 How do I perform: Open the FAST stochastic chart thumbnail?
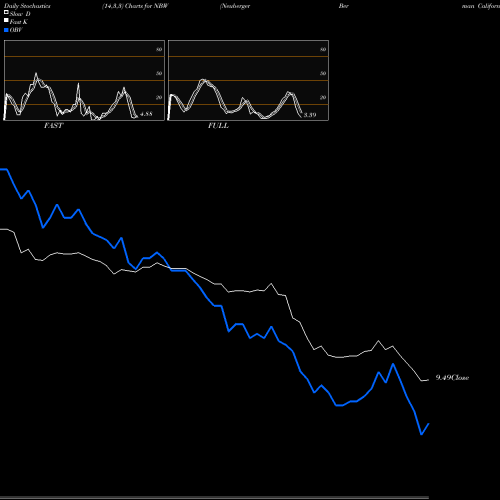point(84,80)
